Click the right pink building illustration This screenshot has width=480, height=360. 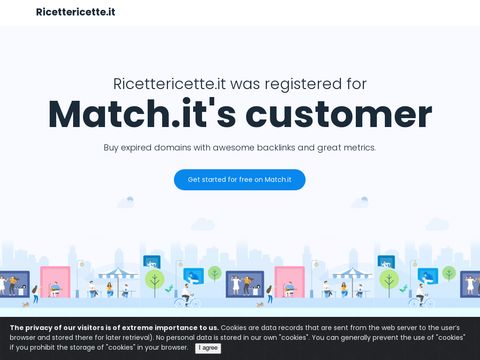(289, 282)
